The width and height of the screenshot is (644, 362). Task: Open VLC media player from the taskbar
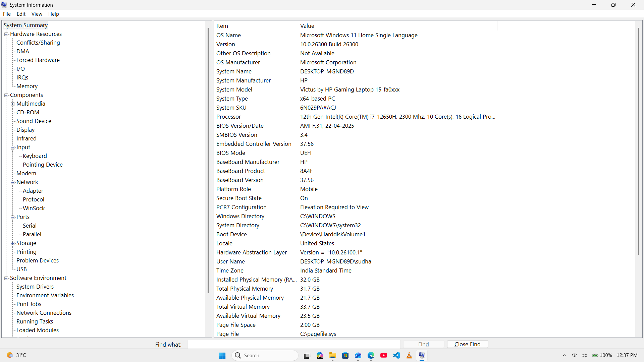point(409,356)
